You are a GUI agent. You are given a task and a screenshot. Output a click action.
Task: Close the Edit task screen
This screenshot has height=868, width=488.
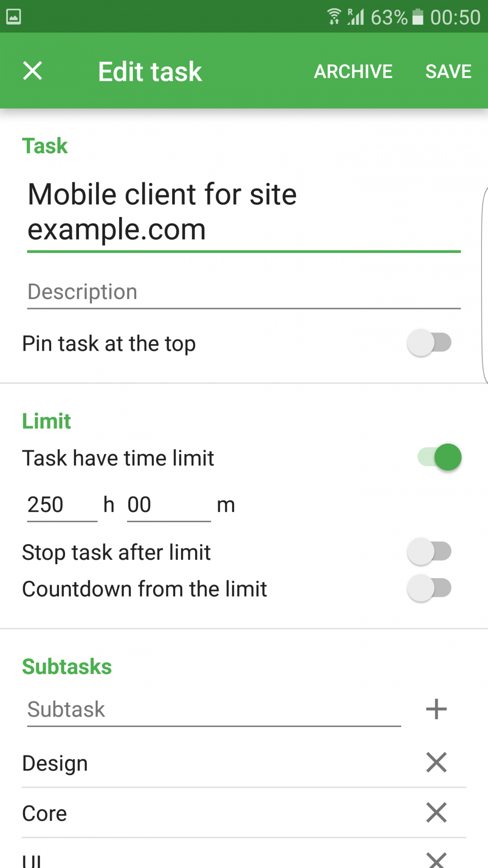pyautogui.click(x=33, y=71)
